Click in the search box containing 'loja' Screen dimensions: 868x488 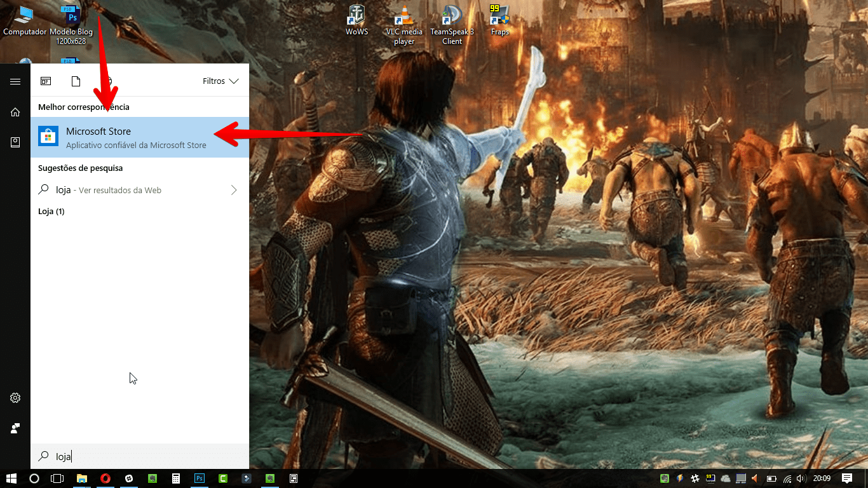pyautogui.click(x=140, y=456)
